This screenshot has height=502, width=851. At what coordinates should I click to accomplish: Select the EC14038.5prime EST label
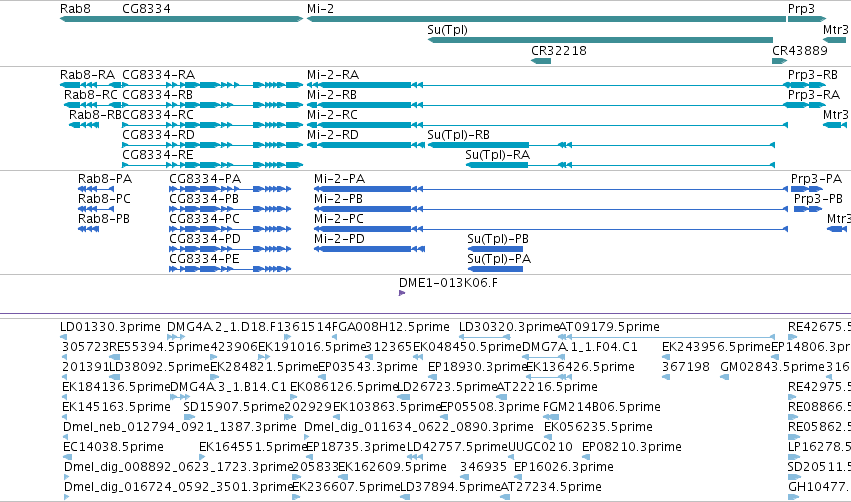[x=113, y=448]
